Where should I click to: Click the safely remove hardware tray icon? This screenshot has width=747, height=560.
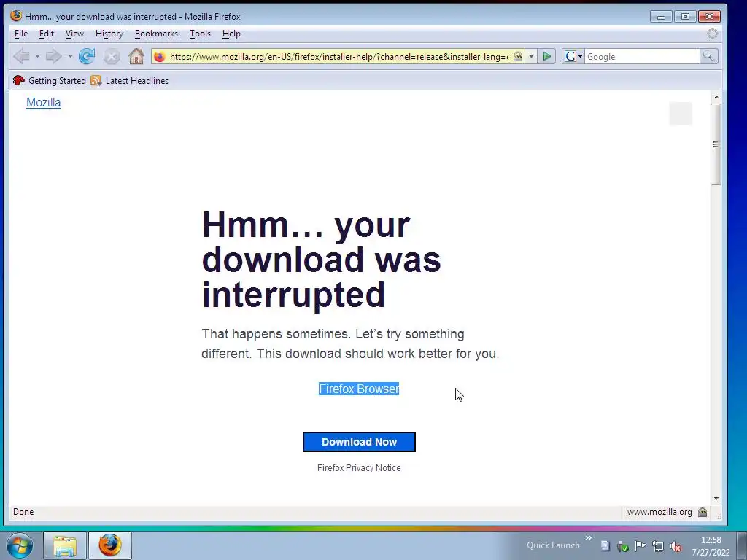point(622,546)
